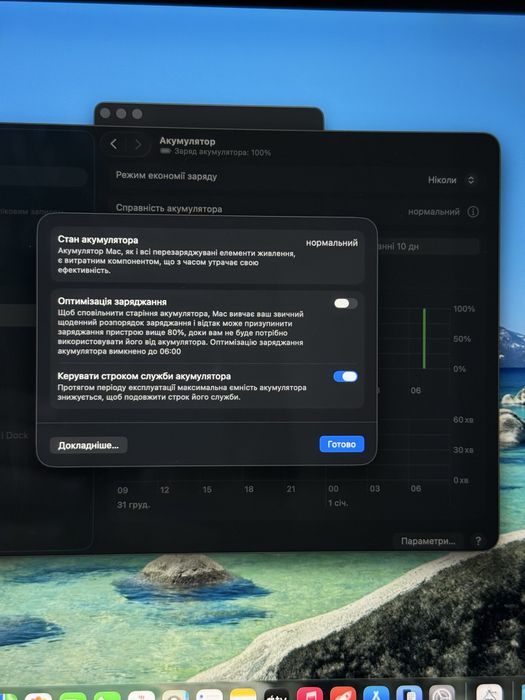Click the Акумулятор window title

tap(188, 141)
